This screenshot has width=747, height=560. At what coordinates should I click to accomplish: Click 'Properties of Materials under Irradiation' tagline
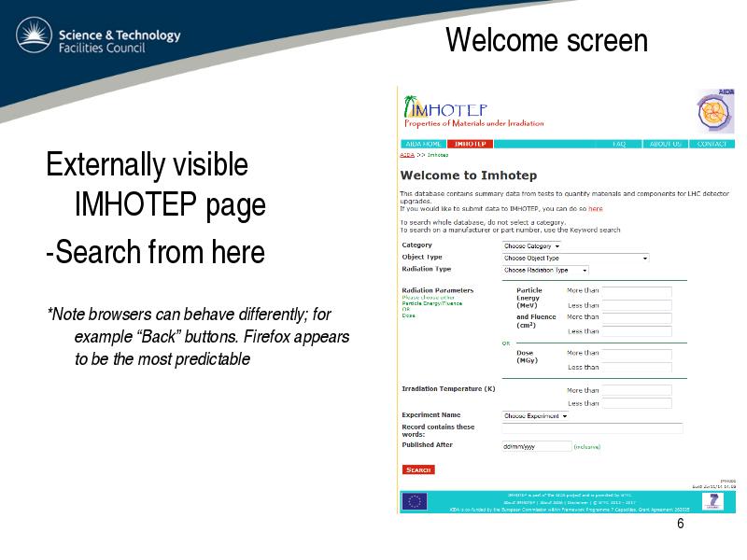474,123
